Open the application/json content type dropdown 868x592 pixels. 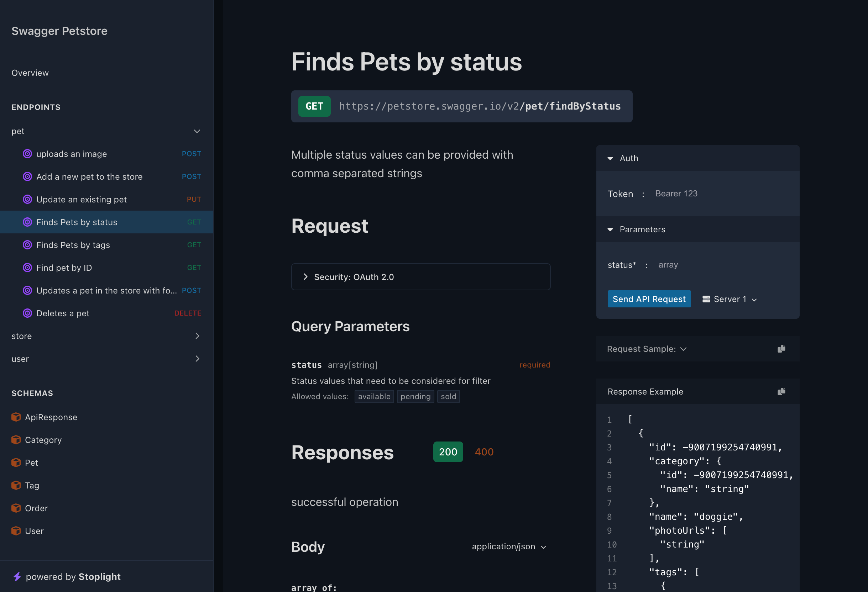pos(508,546)
